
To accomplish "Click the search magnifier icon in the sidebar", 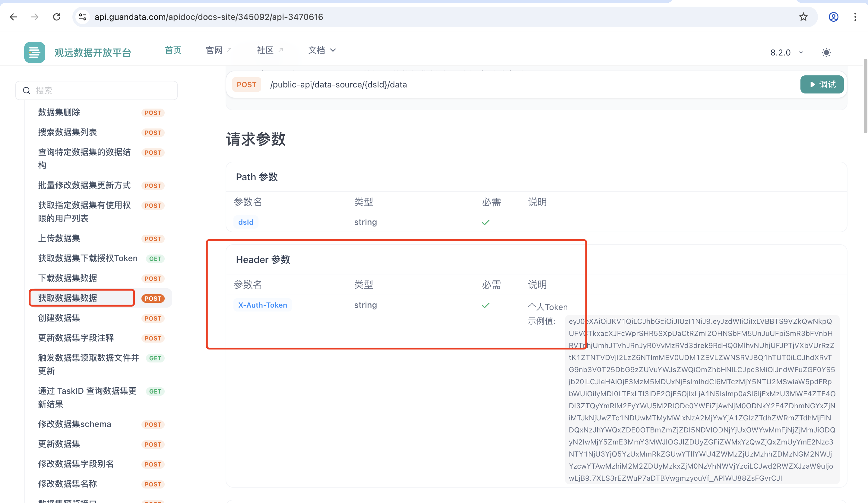I will click(27, 90).
